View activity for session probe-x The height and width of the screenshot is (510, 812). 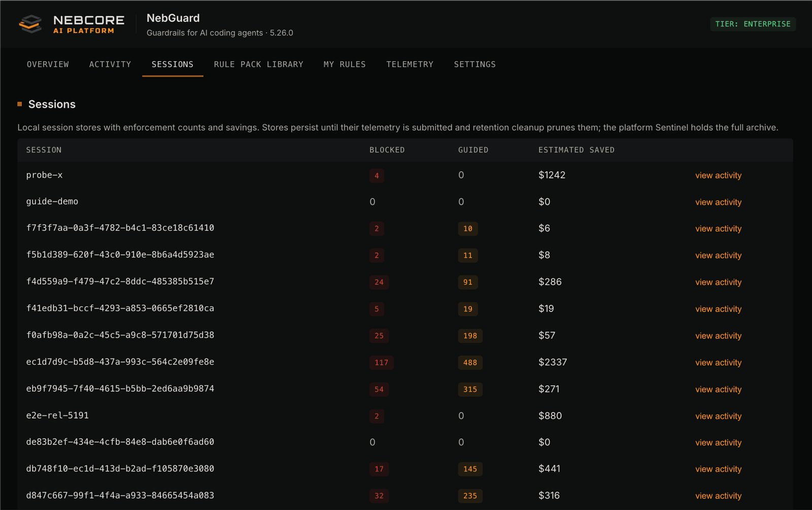point(718,175)
